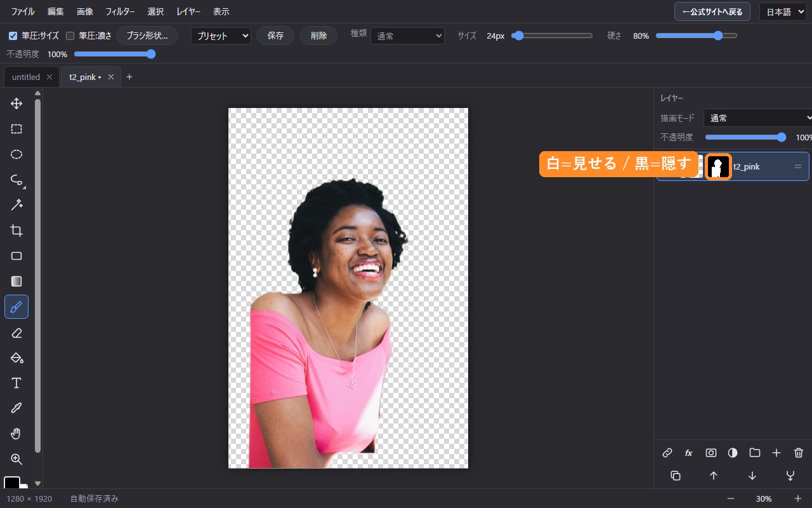Select the Text tool
The width and height of the screenshot is (812, 508).
point(16,383)
